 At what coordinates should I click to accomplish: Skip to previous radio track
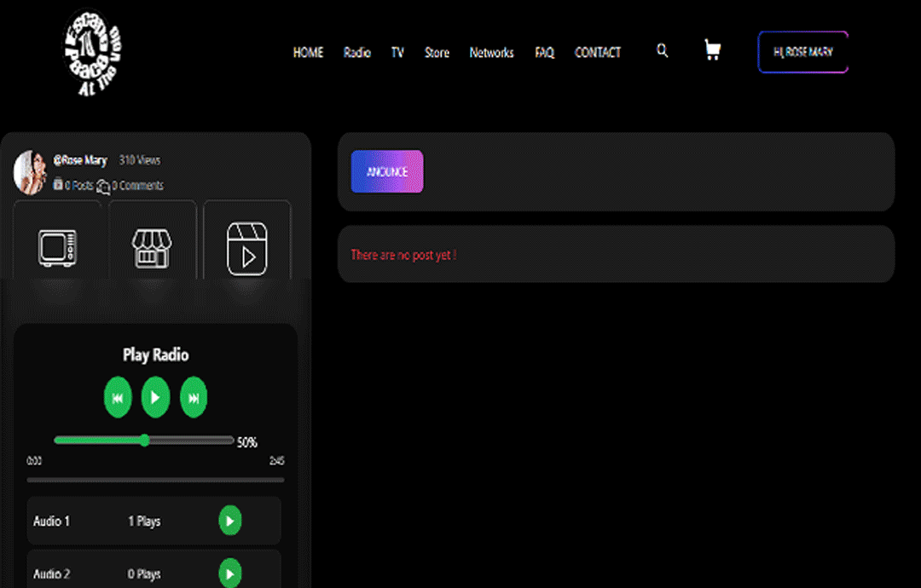pyautogui.click(x=118, y=397)
